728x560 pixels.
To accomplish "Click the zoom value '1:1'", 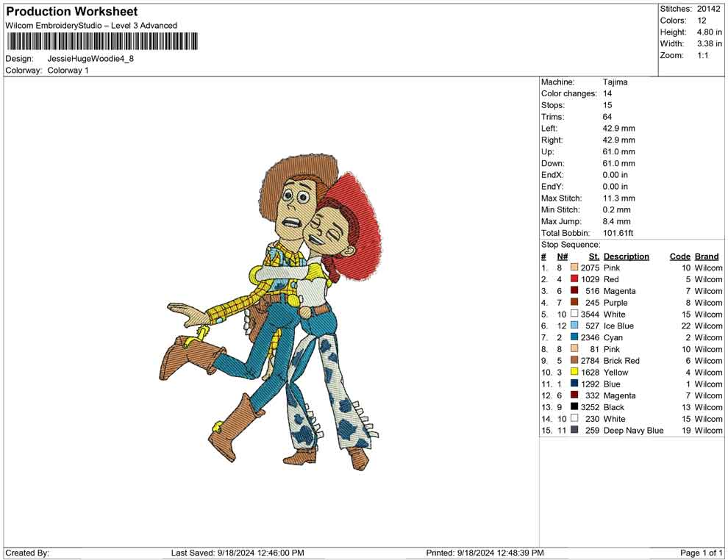I will pos(703,55).
